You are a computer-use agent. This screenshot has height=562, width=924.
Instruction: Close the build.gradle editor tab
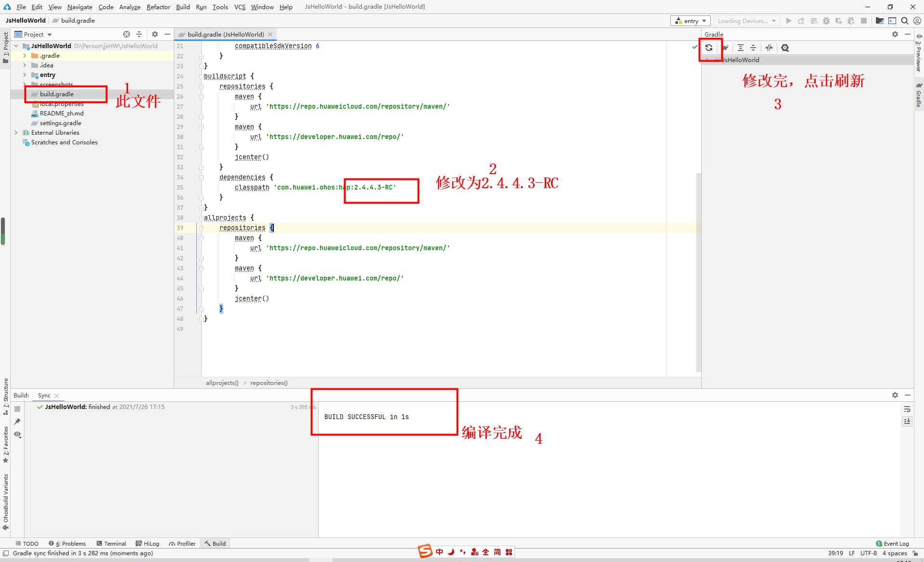point(270,34)
